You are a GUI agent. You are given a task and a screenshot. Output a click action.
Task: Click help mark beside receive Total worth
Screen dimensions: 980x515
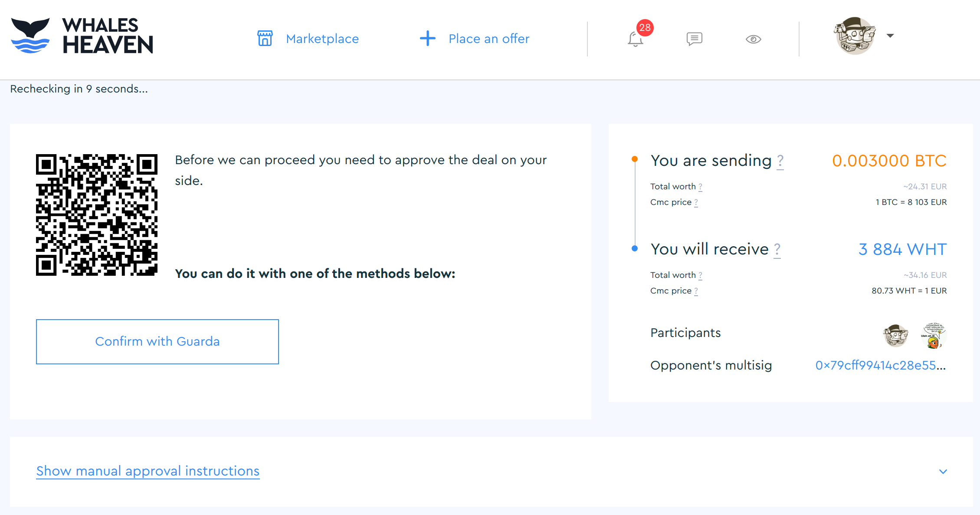[x=700, y=275]
